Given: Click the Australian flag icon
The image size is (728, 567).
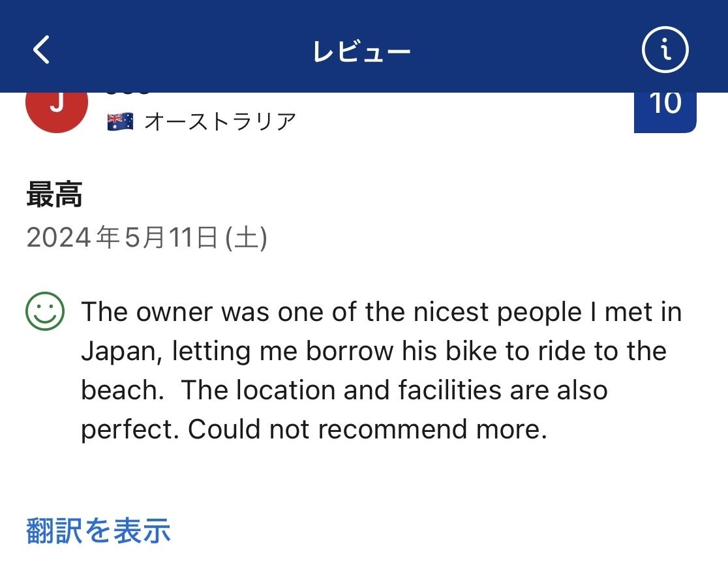Looking at the screenshot, I should coord(121,121).
